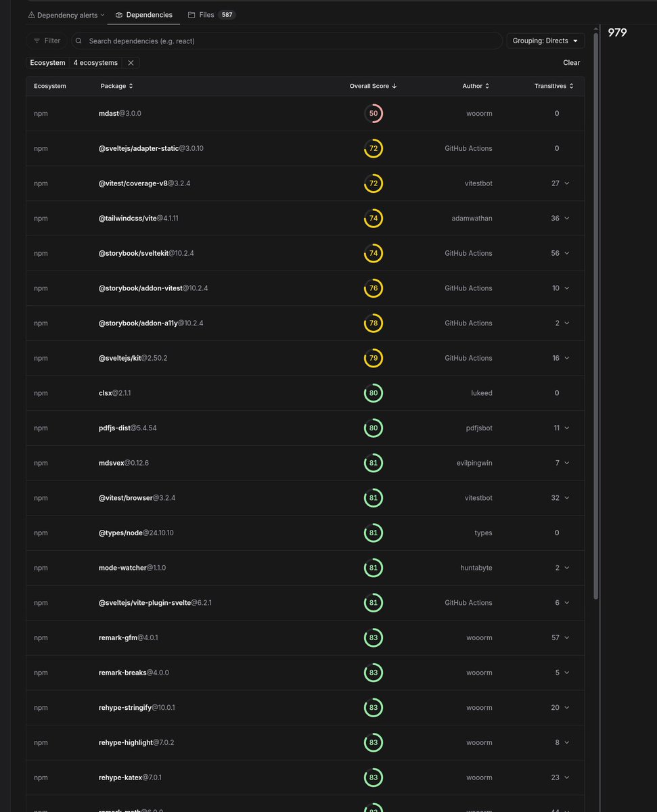Open the Dependency alerts tab
The height and width of the screenshot is (812, 657).
pyautogui.click(x=66, y=15)
